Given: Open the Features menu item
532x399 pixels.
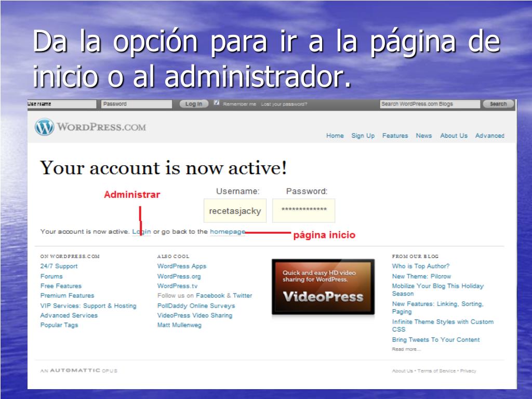Looking at the screenshot, I should tap(395, 136).
